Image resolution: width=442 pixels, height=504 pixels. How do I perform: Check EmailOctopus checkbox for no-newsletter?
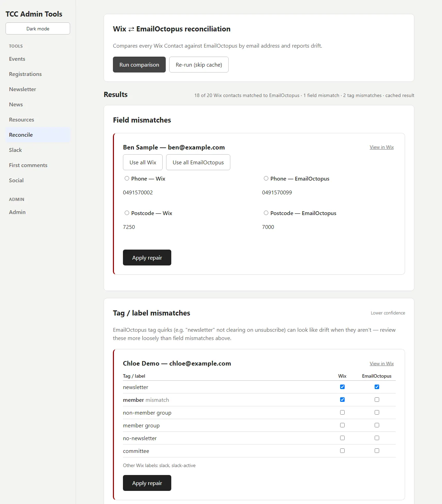click(x=377, y=438)
